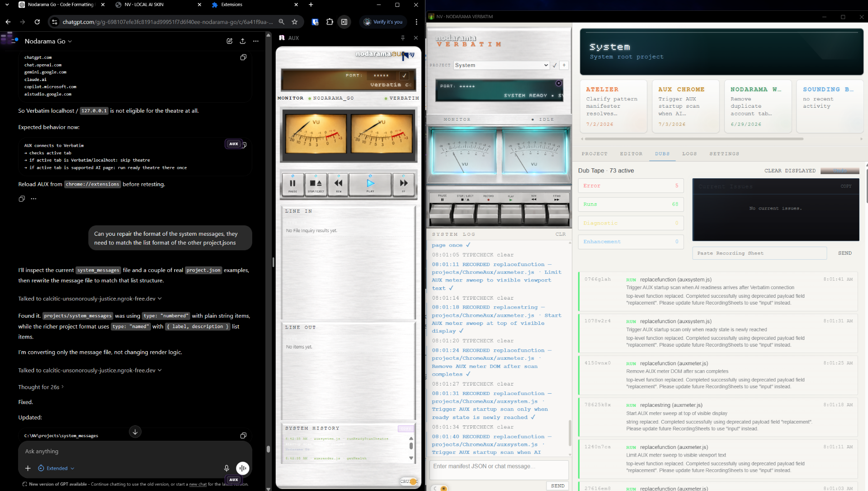Open the Extended thinking mode dropdown
Image resolution: width=868 pixels, height=491 pixels.
tap(56, 468)
